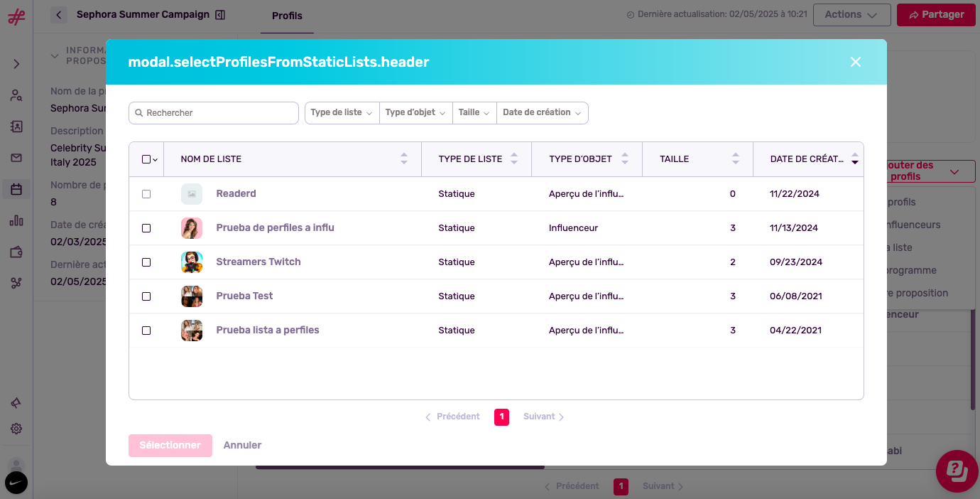The image size is (980, 499).
Task: Click the hashtag app logo
Action: coord(16,17)
